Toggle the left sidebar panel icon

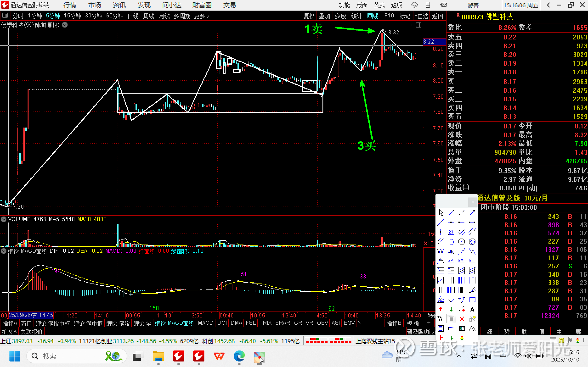click(5, 16)
